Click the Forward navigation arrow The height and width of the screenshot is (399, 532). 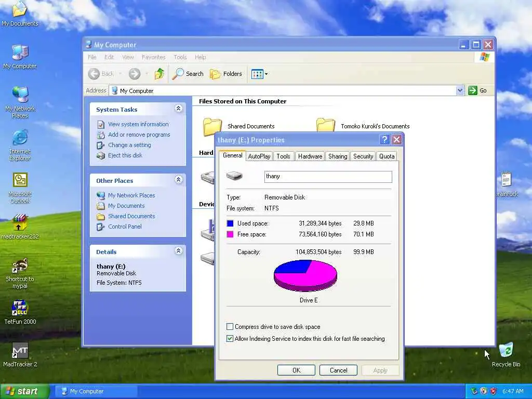135,74
